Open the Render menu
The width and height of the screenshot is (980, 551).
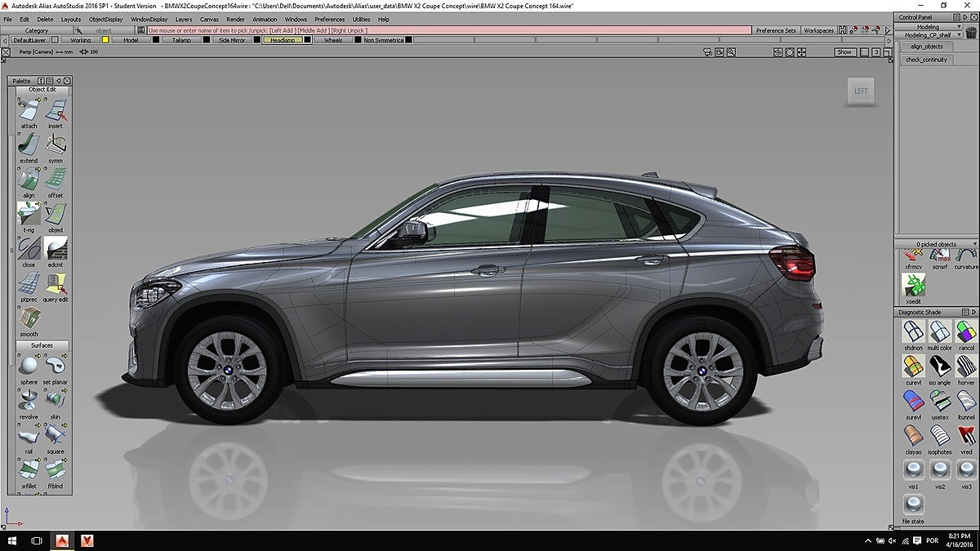235,19
